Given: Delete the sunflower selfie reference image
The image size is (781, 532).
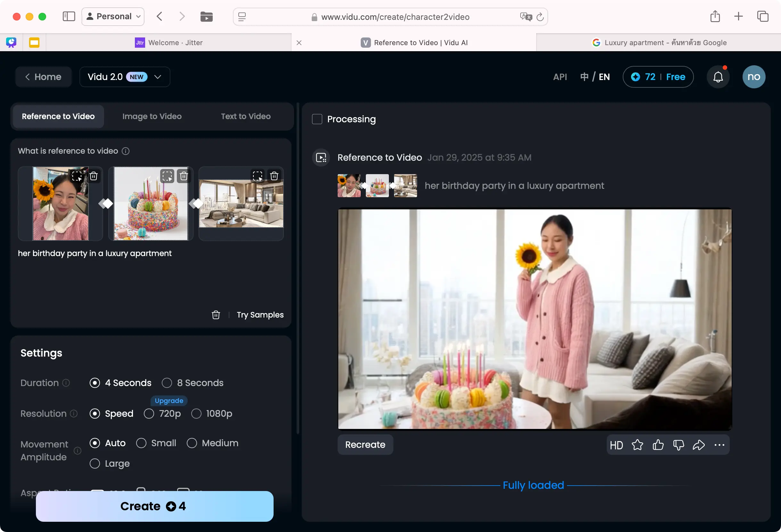Looking at the screenshot, I should click(94, 176).
